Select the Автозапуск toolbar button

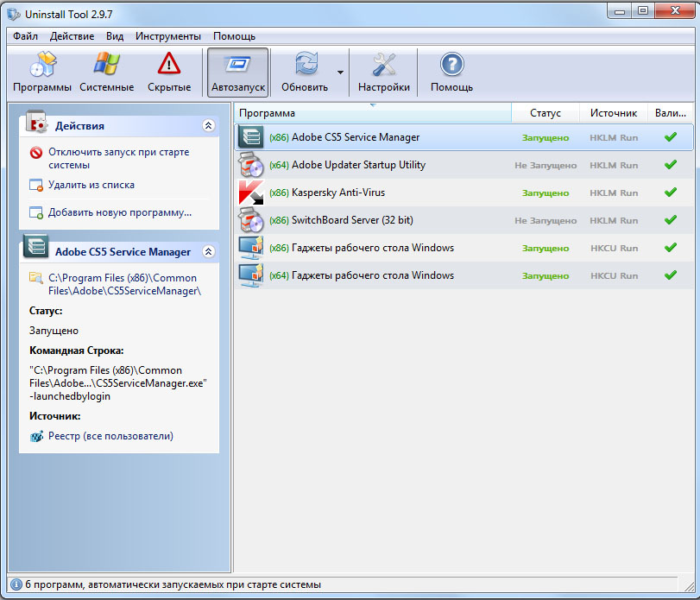pyautogui.click(x=238, y=73)
